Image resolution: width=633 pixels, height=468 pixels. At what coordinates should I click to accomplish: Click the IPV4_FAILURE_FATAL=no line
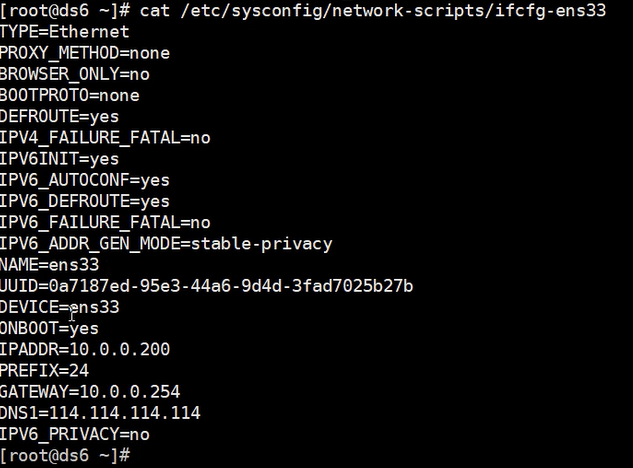105,138
